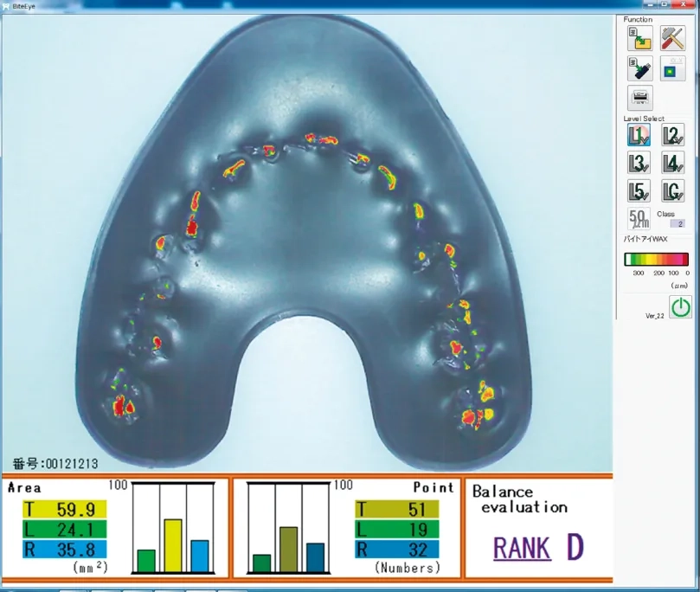Click the BiteEye window title bar

[346, 4]
